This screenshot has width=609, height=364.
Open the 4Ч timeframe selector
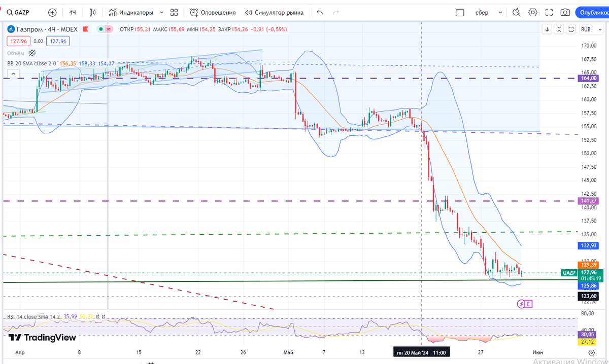tap(73, 12)
